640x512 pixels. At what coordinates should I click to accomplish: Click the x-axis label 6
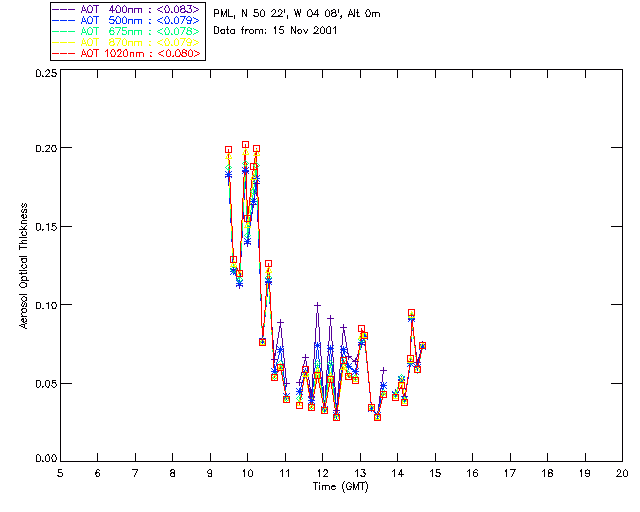click(98, 473)
